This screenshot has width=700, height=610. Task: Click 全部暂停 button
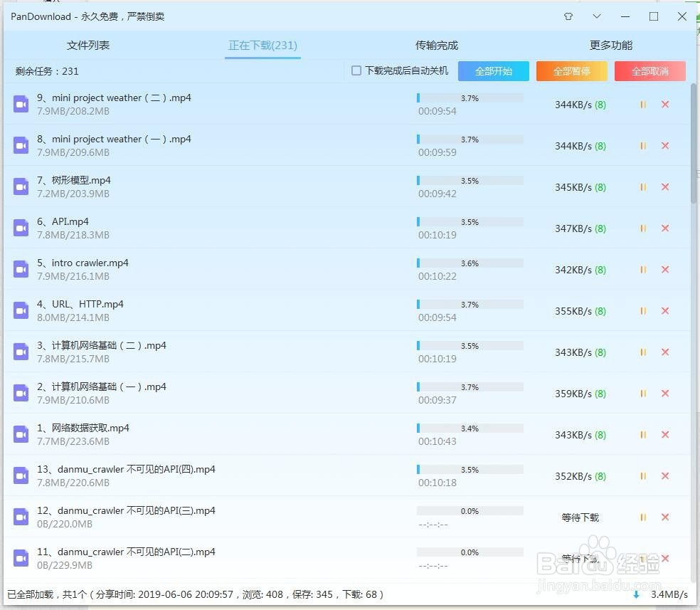tap(572, 71)
